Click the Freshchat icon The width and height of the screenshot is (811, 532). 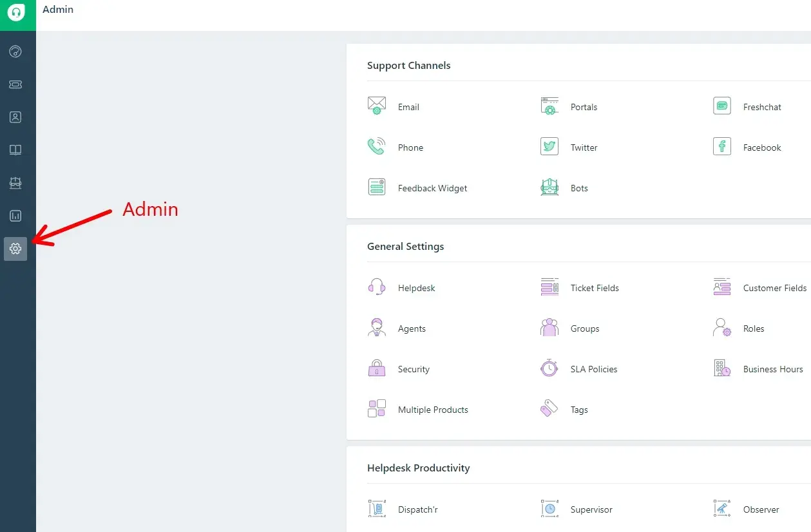tap(722, 106)
